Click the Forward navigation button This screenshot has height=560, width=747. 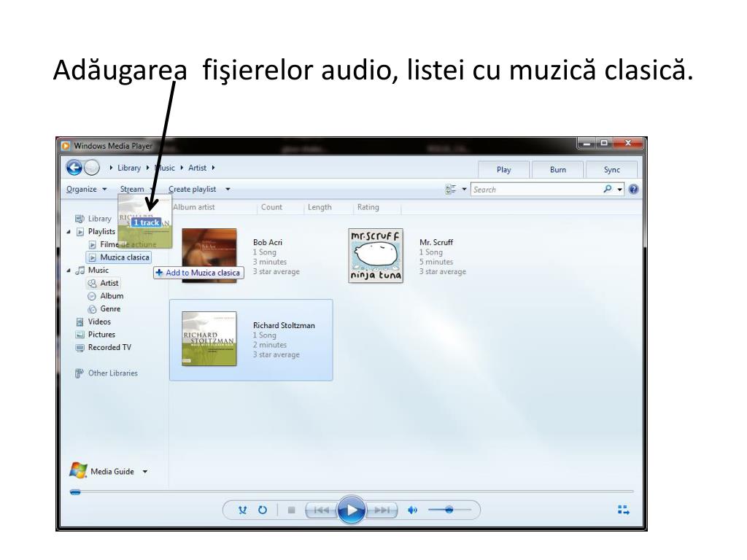pyautogui.click(x=91, y=168)
